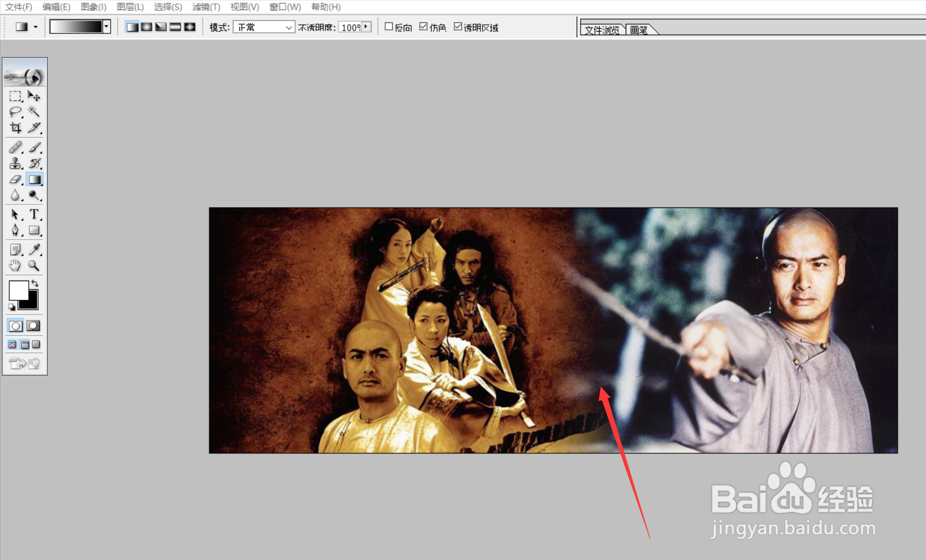Select the Eyedropper tool
This screenshot has height=560, width=926.
(34, 249)
